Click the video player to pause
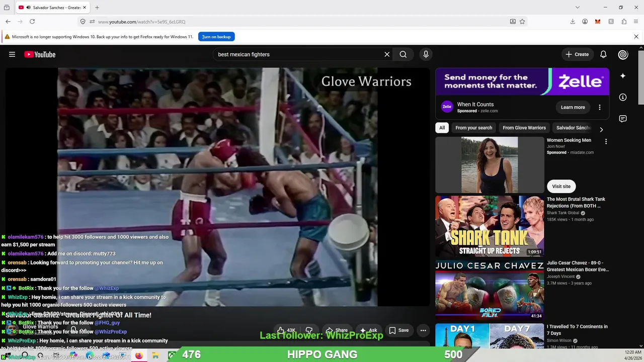Image resolution: width=644 pixels, height=362 pixels. [x=217, y=187]
